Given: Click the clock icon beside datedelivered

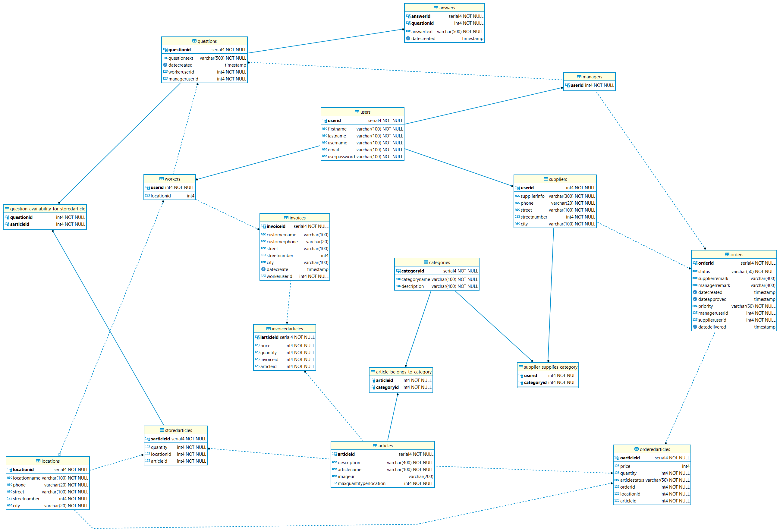Looking at the screenshot, I should (x=695, y=327).
